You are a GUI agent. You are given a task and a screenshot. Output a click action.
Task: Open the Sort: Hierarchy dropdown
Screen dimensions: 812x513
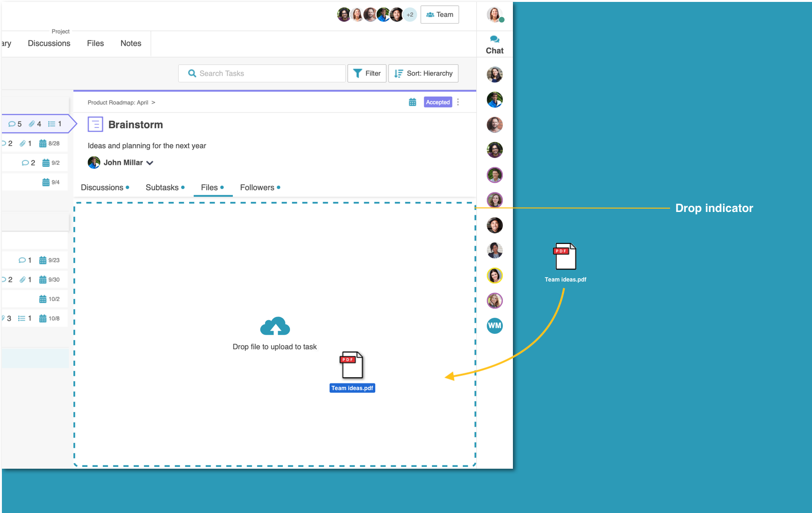[423, 73]
